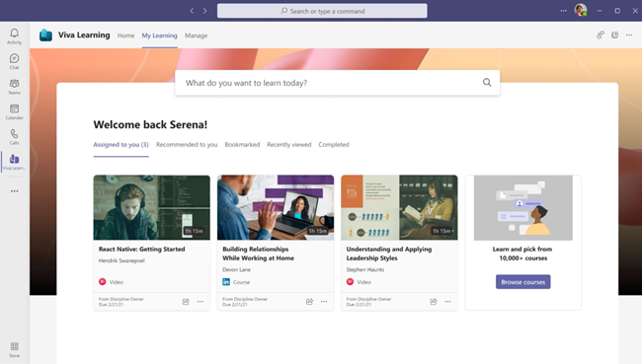Open the Calendar app icon
This screenshot has width=642, height=364.
click(15, 111)
